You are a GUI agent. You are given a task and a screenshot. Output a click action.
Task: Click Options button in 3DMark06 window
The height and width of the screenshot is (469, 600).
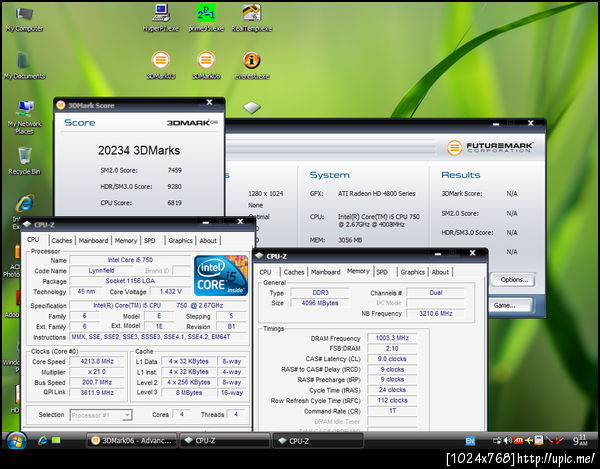(514, 280)
